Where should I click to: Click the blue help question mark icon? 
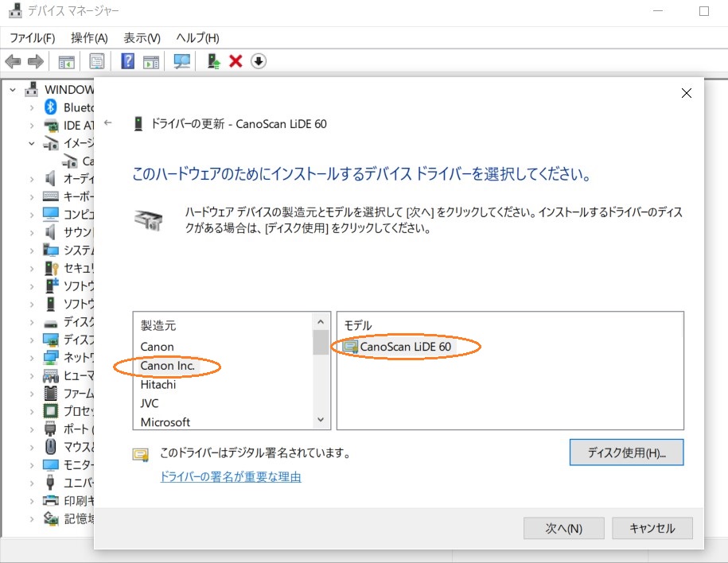tap(127, 61)
